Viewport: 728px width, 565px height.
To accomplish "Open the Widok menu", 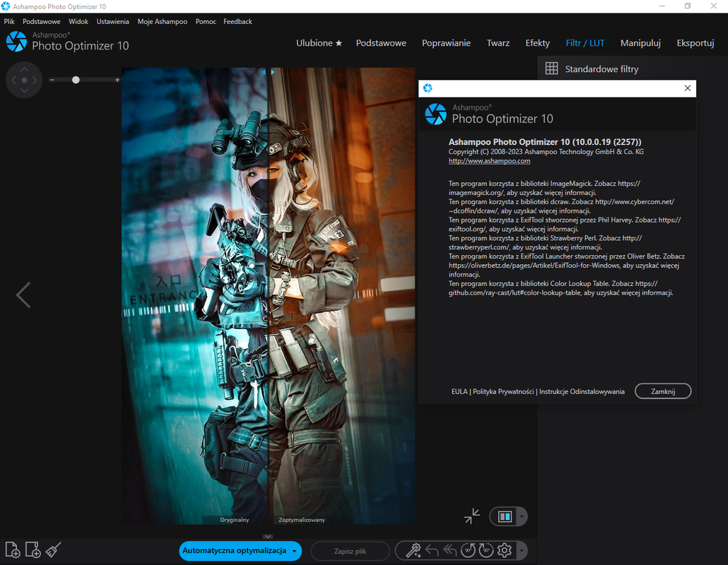I will point(78,21).
